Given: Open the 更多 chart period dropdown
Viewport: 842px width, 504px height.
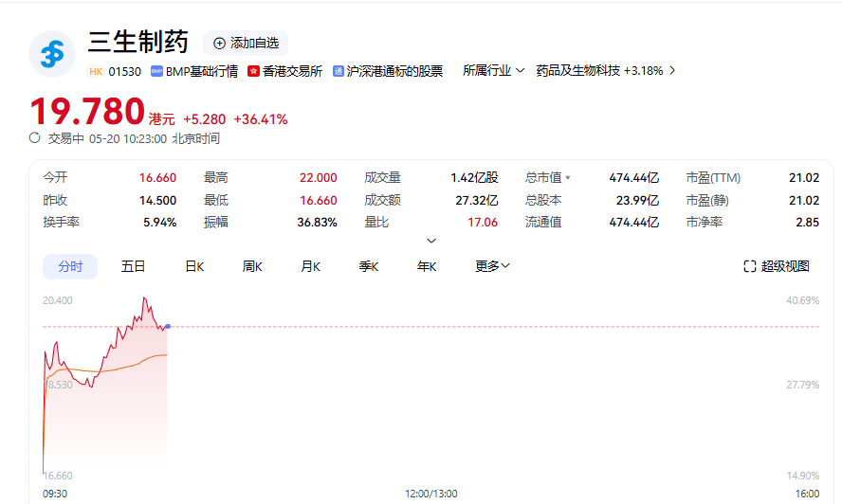Looking at the screenshot, I should click(492, 266).
